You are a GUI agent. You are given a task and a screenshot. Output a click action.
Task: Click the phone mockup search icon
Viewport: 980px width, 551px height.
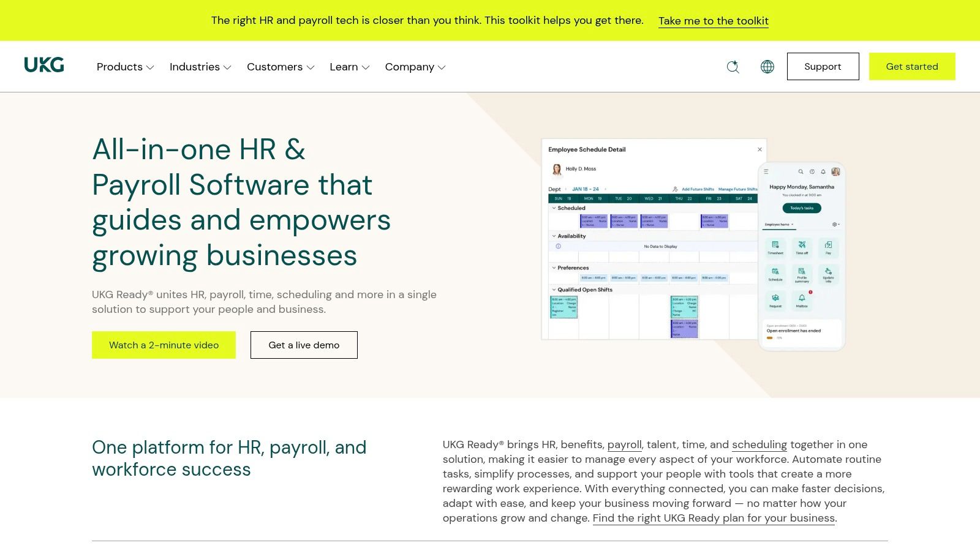point(801,172)
